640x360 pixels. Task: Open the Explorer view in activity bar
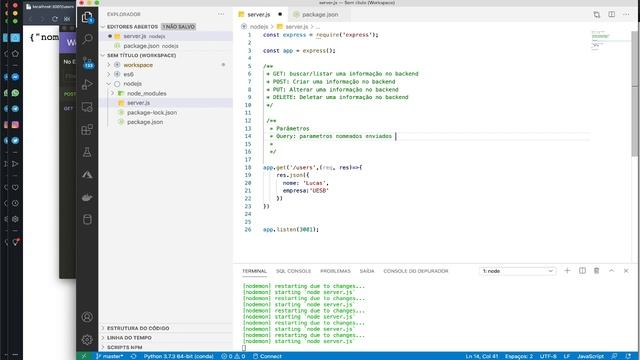click(x=87, y=17)
